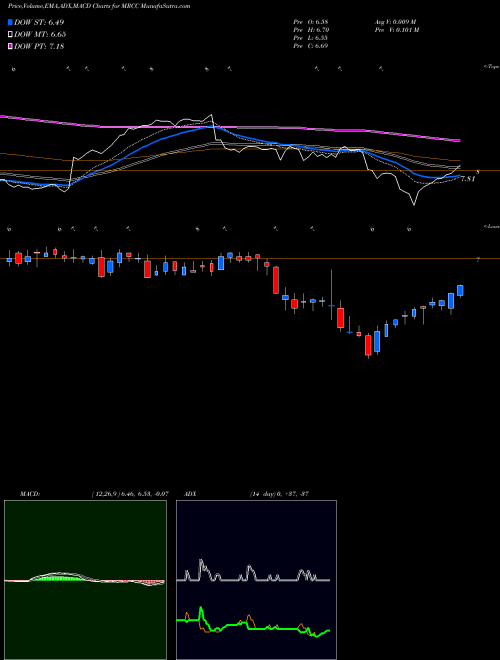Click the 'Avg V: 0.009 M' volume text
Viewport: 500px width, 660px height.
point(395,22)
